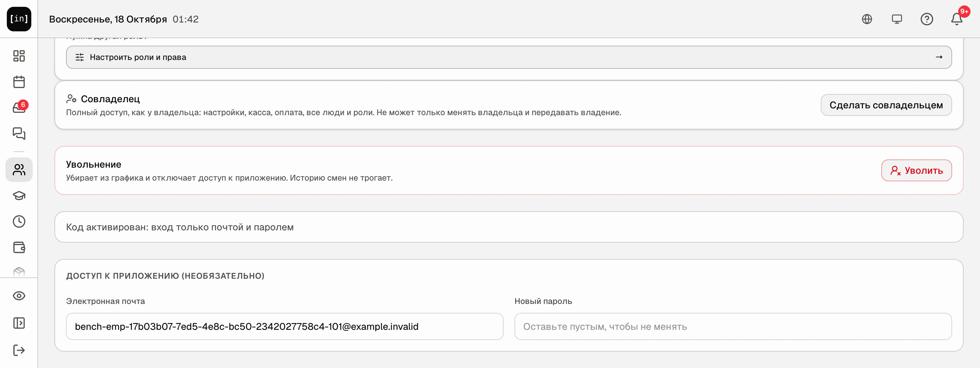
Task: Open the calendar schedule icon in sidebar
Action: pos(19,81)
